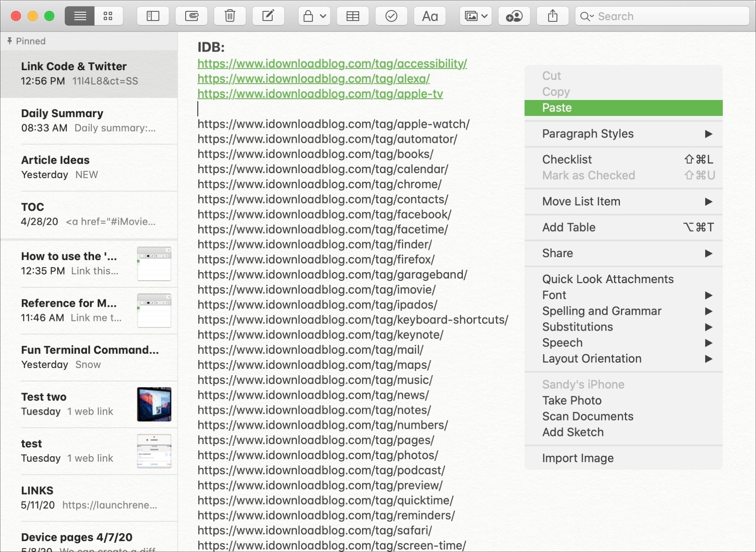Select Quick Look Attachments

click(623, 279)
